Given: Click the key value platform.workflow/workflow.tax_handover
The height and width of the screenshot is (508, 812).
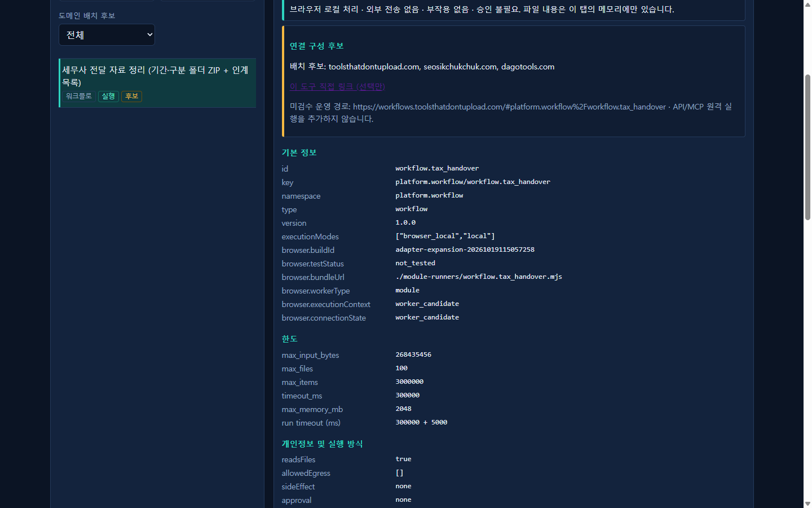Looking at the screenshot, I should pyautogui.click(x=473, y=182).
